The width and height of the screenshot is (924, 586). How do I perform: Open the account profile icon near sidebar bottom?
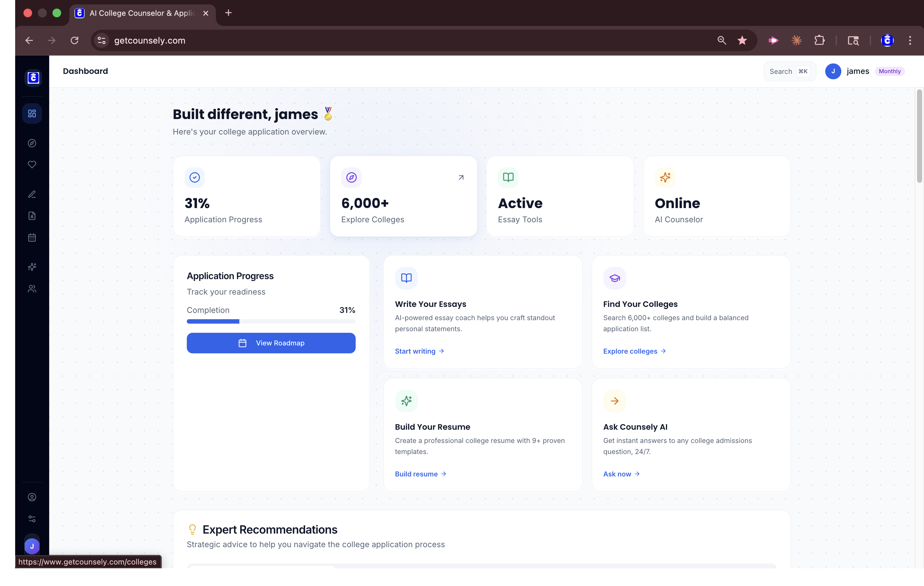pos(32,497)
